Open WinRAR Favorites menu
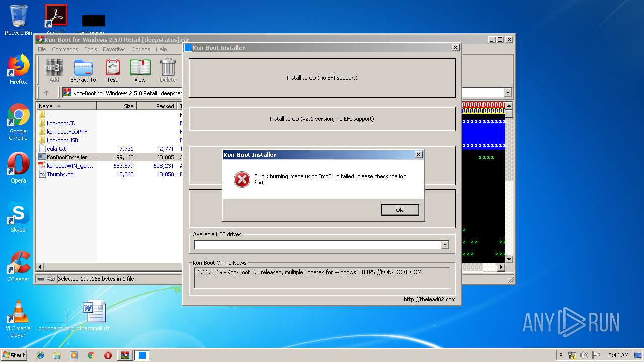Image resolution: width=644 pixels, height=362 pixels. [114, 49]
